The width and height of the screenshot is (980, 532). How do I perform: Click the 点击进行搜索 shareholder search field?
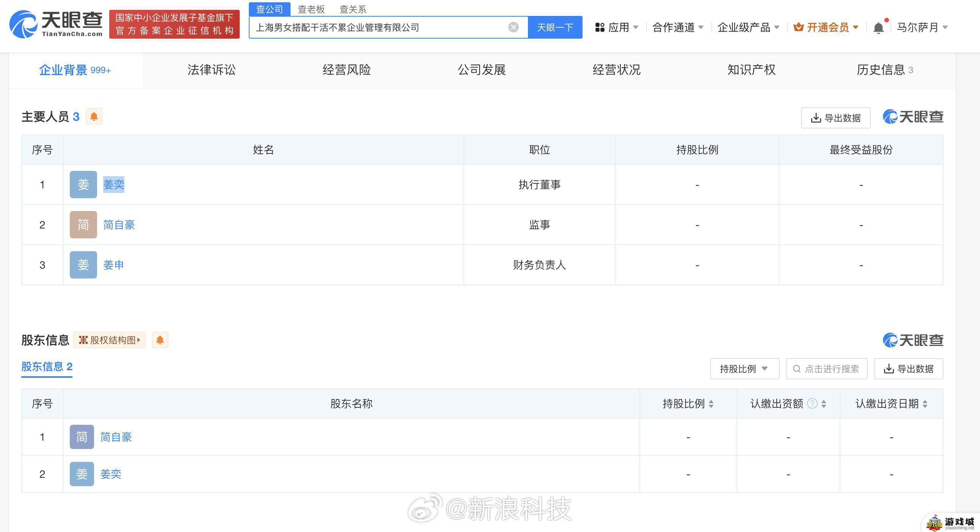click(x=827, y=369)
